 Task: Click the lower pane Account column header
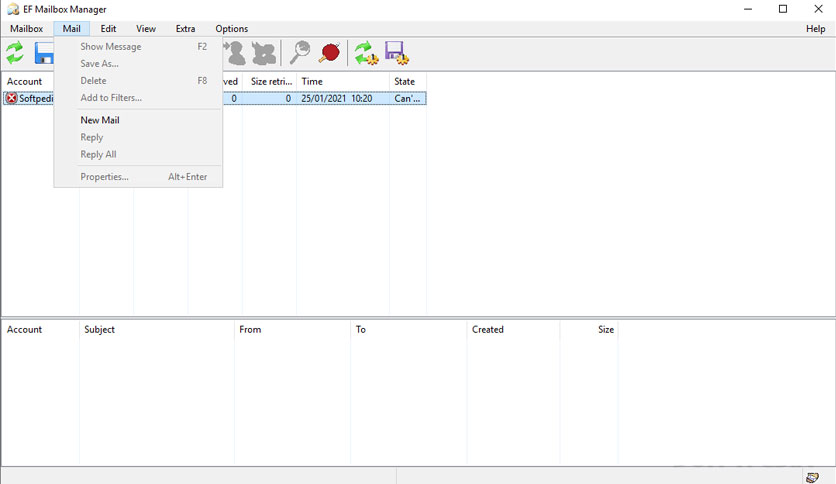(41, 329)
